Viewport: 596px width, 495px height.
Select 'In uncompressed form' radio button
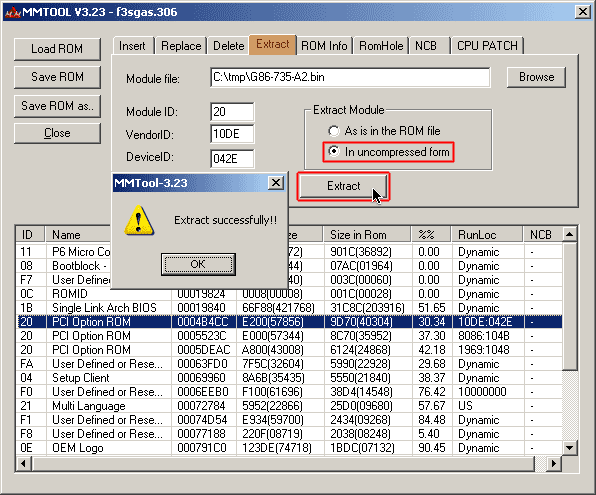[389, 152]
